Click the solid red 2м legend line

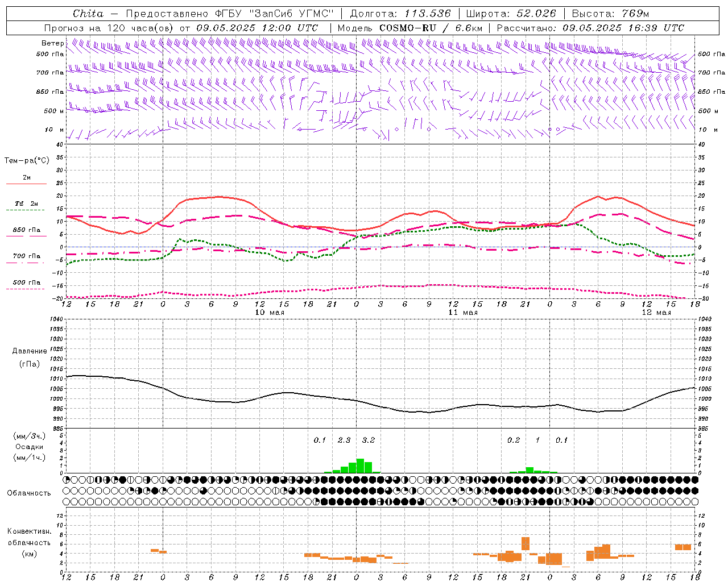[26, 184]
